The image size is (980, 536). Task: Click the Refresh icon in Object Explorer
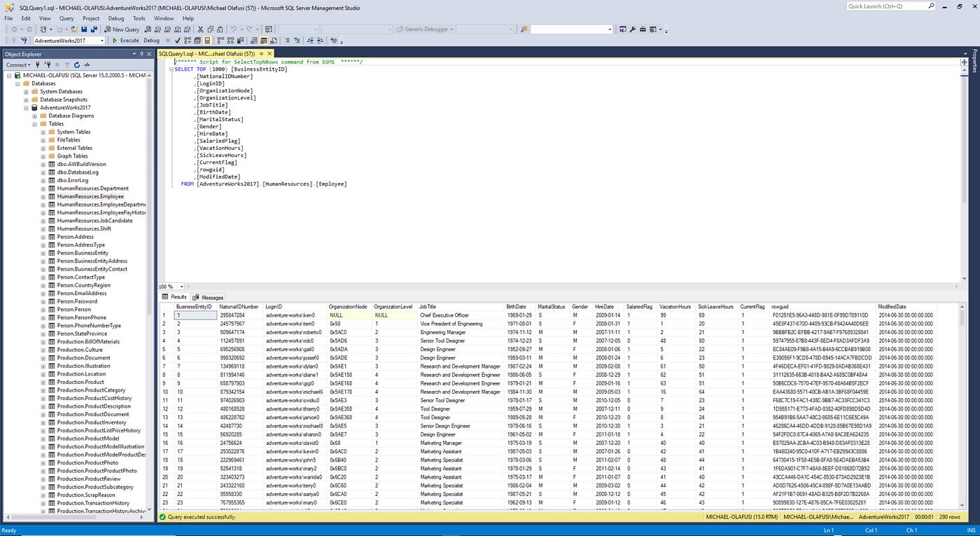tap(77, 65)
